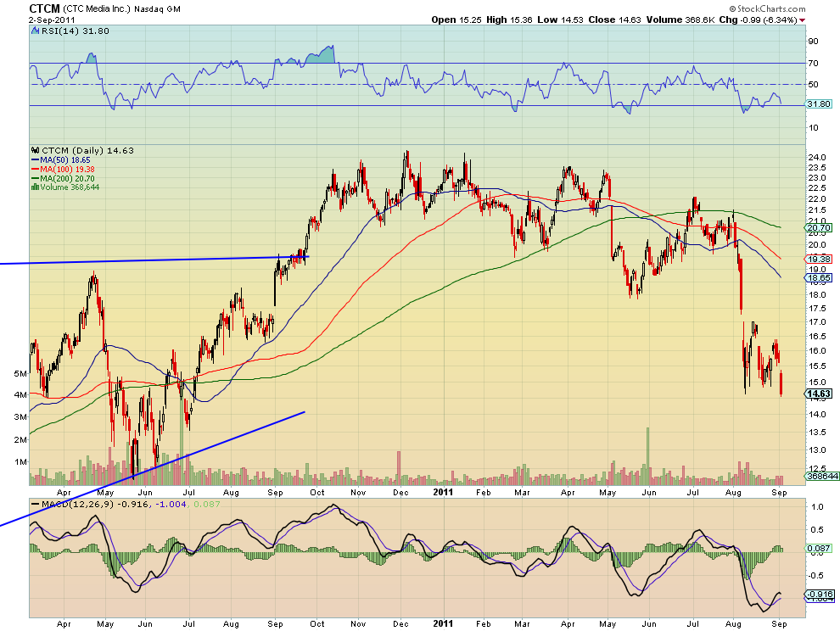Click the -0.916 MACD value tag
The image size is (840, 631).
pyautogui.click(x=820, y=594)
